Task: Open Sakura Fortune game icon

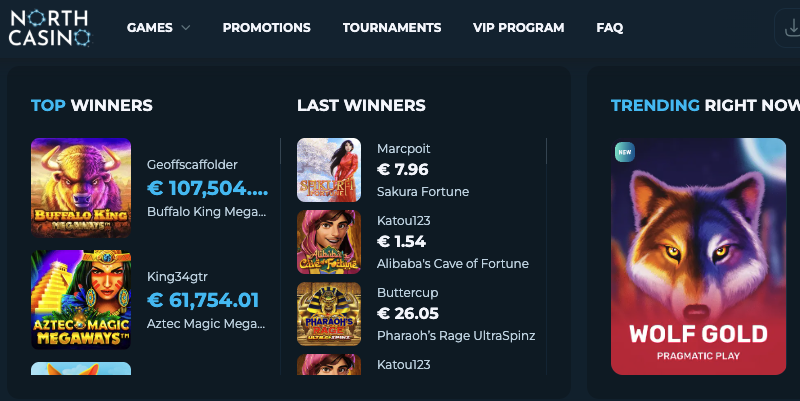Action: coord(329,170)
